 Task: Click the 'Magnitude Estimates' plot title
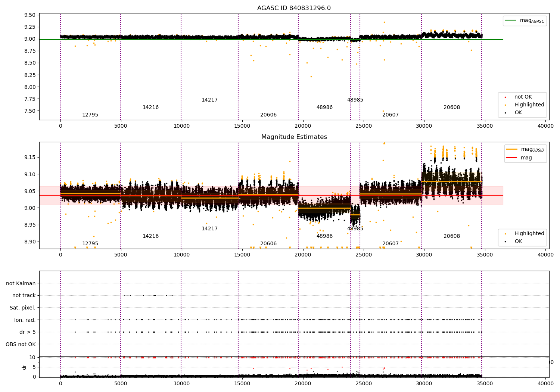[294, 137]
